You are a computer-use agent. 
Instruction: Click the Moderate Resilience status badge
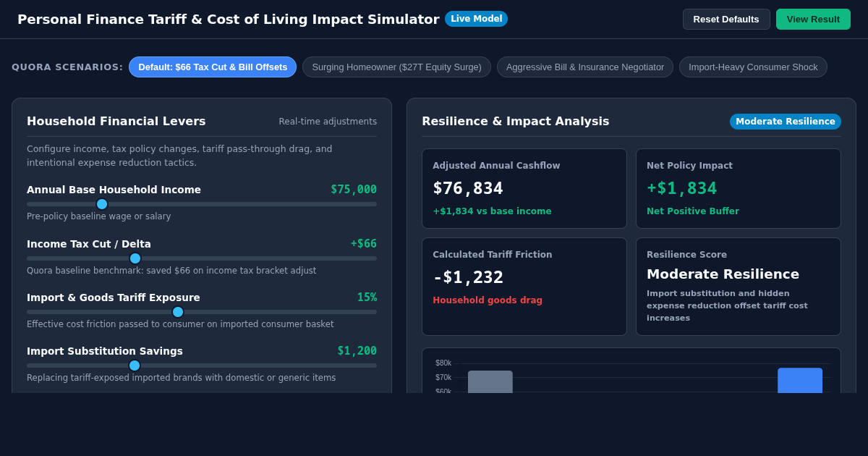tap(786, 122)
